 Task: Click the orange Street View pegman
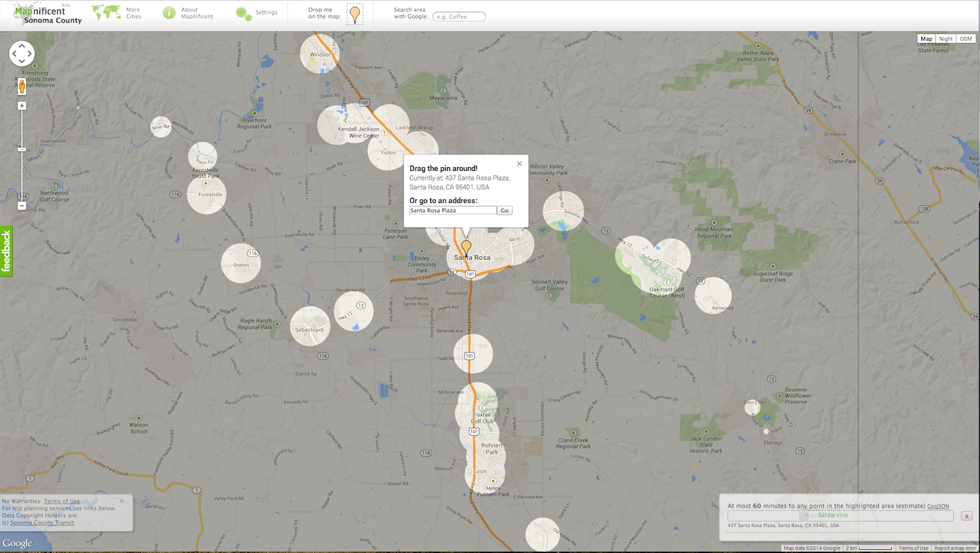coord(22,86)
